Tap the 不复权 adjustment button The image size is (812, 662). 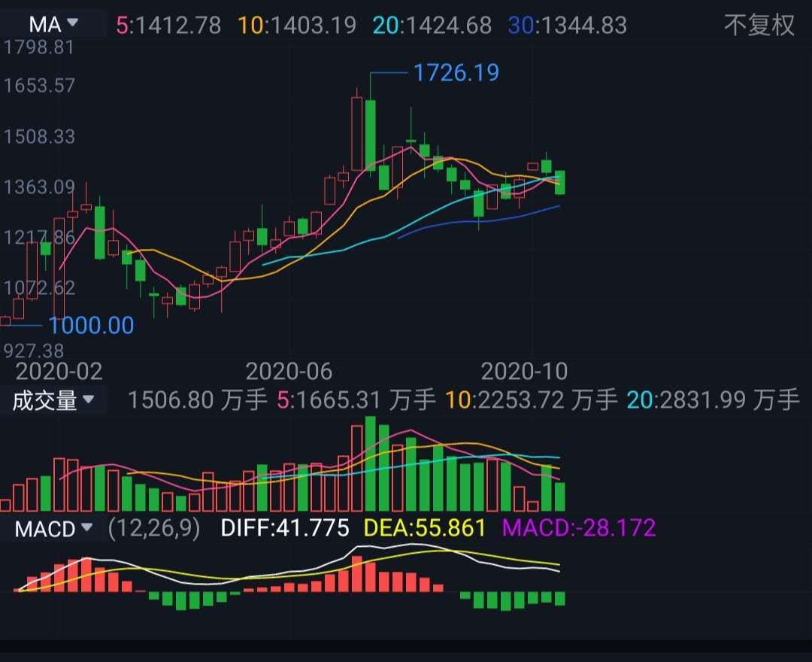[x=759, y=25]
